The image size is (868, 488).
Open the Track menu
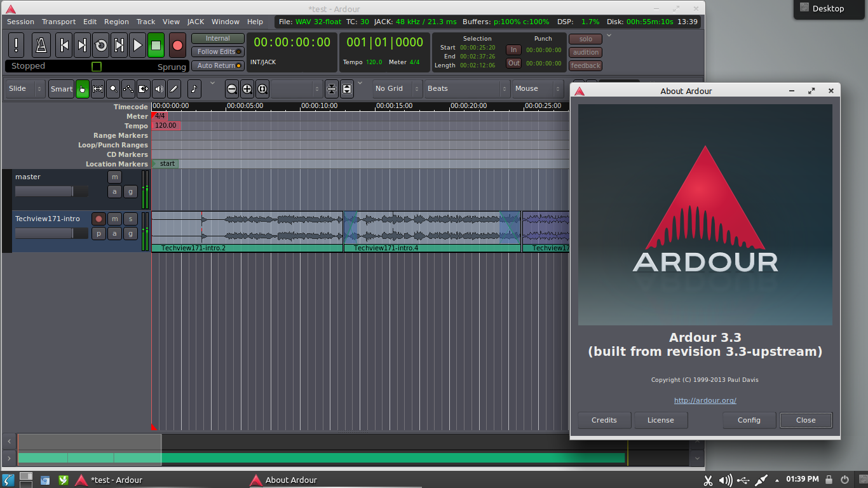click(146, 22)
